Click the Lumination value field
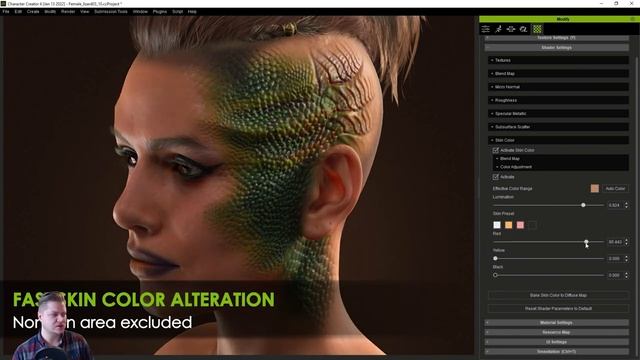The width and height of the screenshot is (640, 360). point(615,205)
